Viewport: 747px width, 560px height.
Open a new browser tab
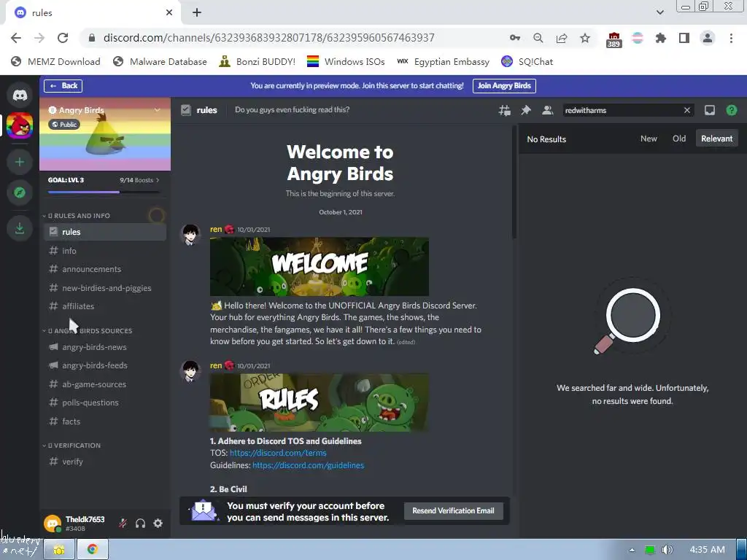point(197,13)
